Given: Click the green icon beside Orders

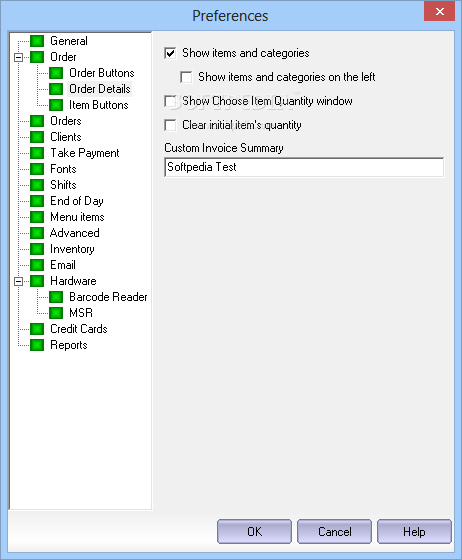Looking at the screenshot, I should pos(37,121).
